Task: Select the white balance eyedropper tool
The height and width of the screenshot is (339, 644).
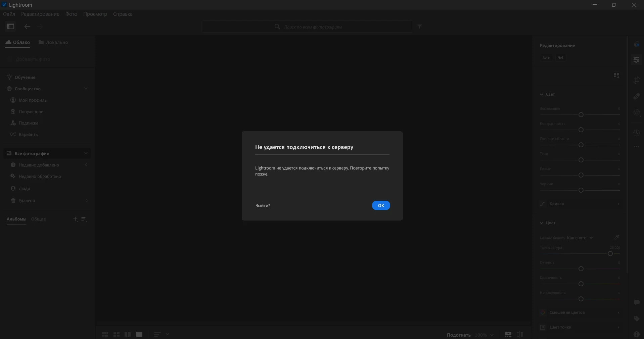Action: point(616,238)
